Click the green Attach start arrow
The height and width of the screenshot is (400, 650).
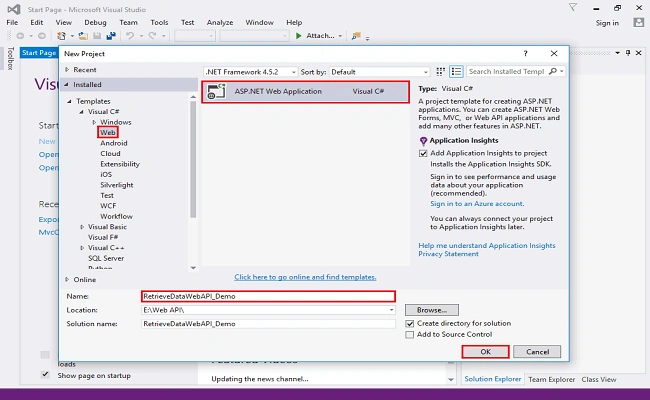(298, 36)
